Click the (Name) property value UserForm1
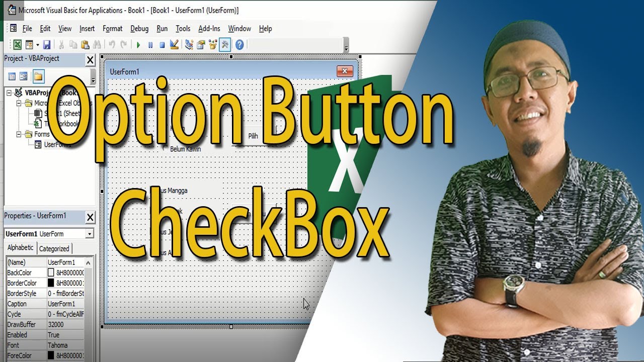The width and height of the screenshot is (644, 362). click(x=65, y=262)
